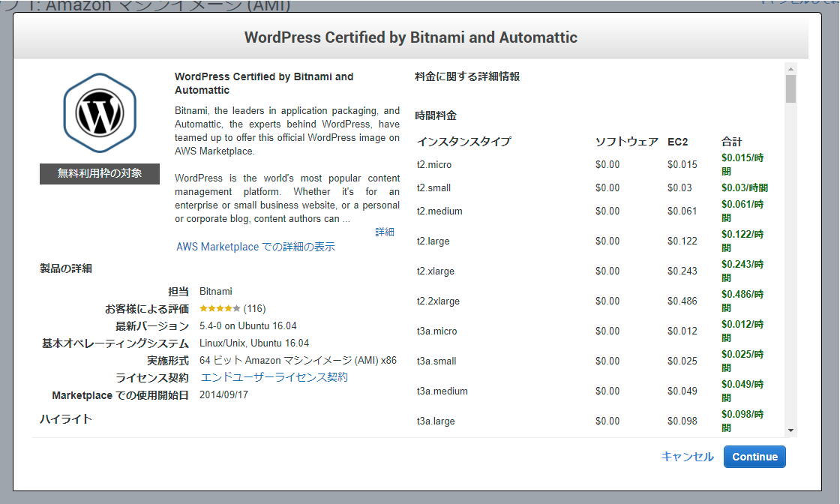Click the 料金に関する詳細情報 heading
This screenshot has height=504, width=840.
tap(467, 76)
